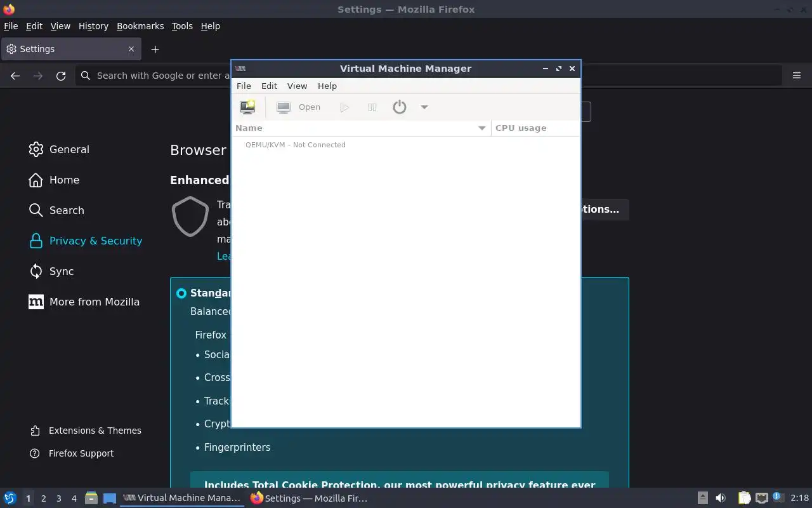Screen dimensions: 812x508
Task: Click the Pause virtual machine icon
Action: click(x=372, y=107)
